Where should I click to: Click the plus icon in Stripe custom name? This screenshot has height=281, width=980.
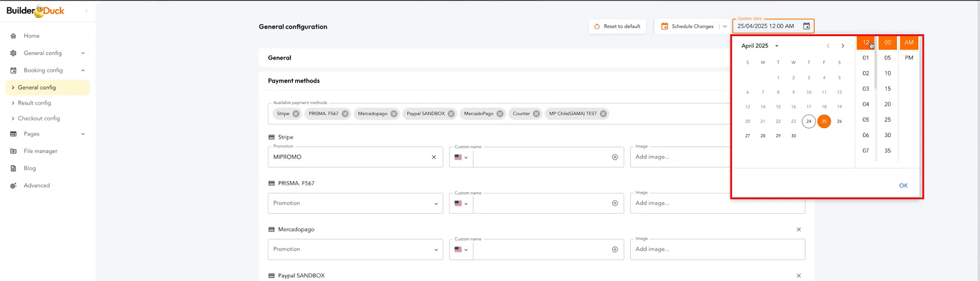click(615, 157)
